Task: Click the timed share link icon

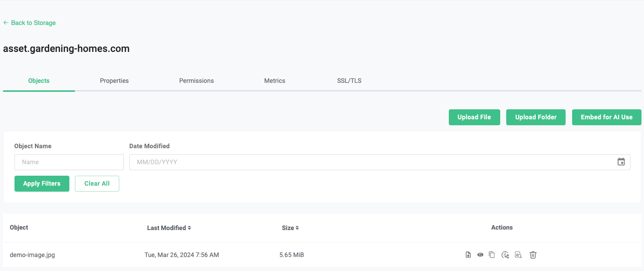Action: point(505,255)
